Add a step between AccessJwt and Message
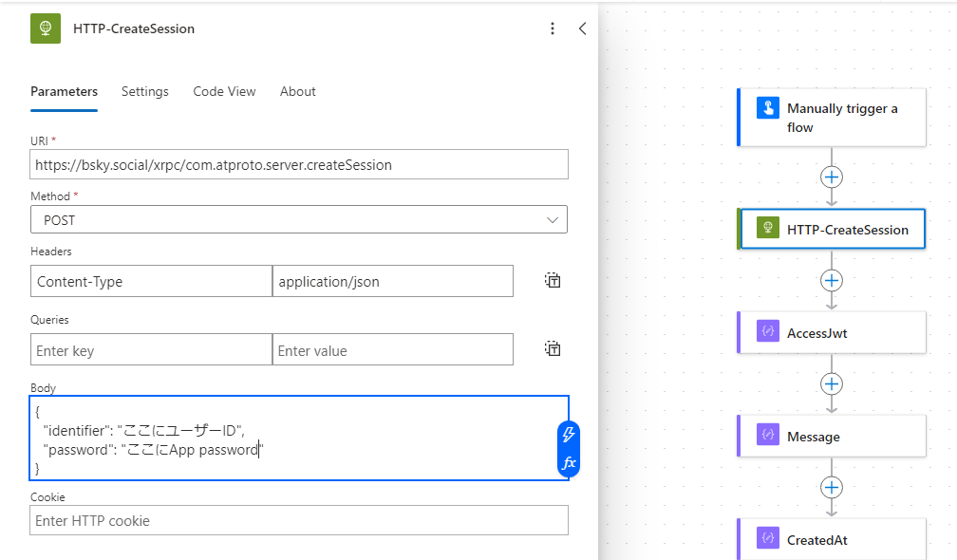This screenshot has height=560, width=957. pyautogui.click(x=832, y=383)
